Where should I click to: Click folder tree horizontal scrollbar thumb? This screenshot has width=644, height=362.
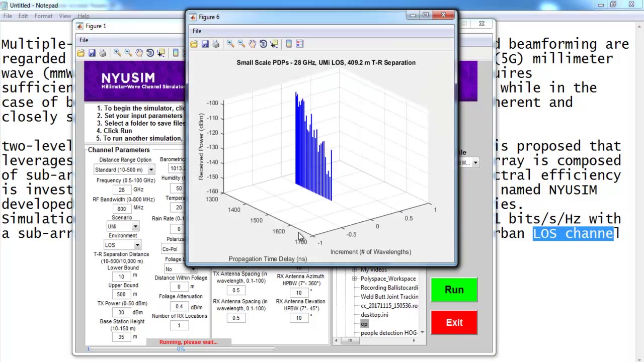point(350,340)
